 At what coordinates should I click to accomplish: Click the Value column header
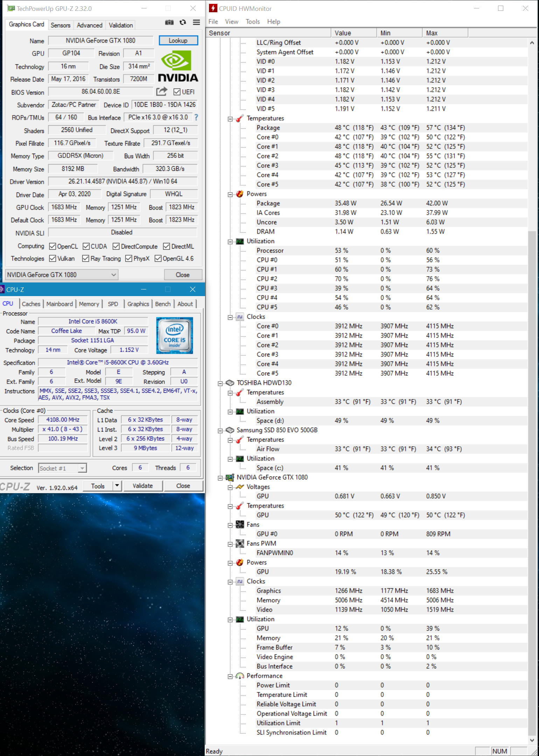coord(354,33)
